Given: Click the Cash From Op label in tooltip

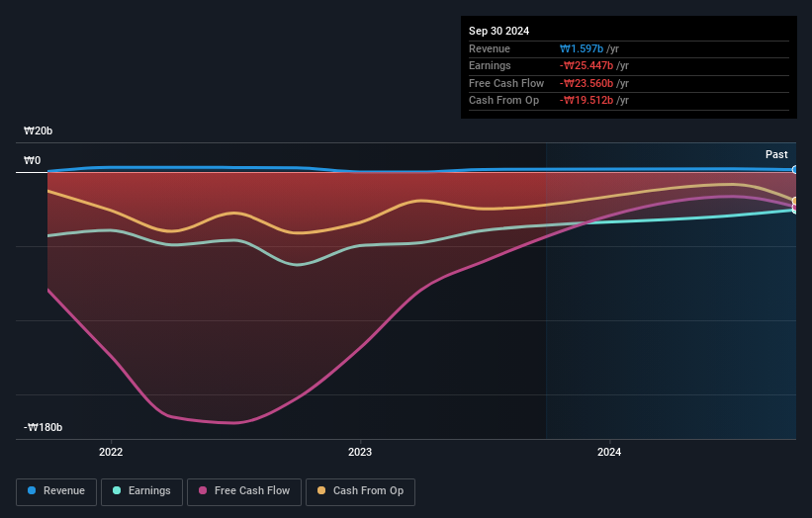Looking at the screenshot, I should (503, 101).
